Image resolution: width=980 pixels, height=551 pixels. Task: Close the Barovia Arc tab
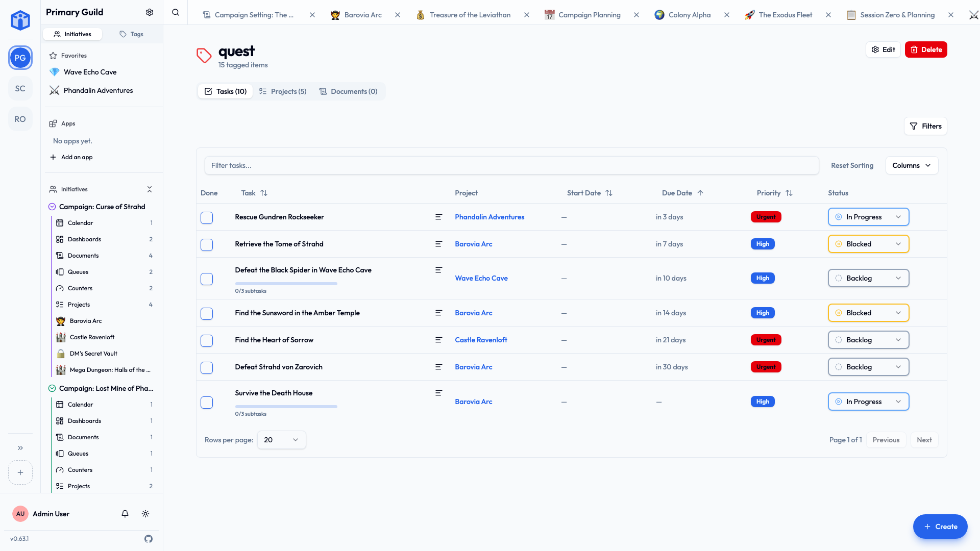tap(398, 15)
